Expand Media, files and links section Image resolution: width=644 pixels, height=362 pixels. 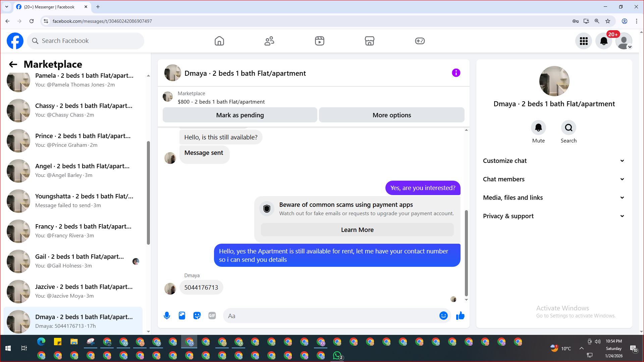(554, 197)
